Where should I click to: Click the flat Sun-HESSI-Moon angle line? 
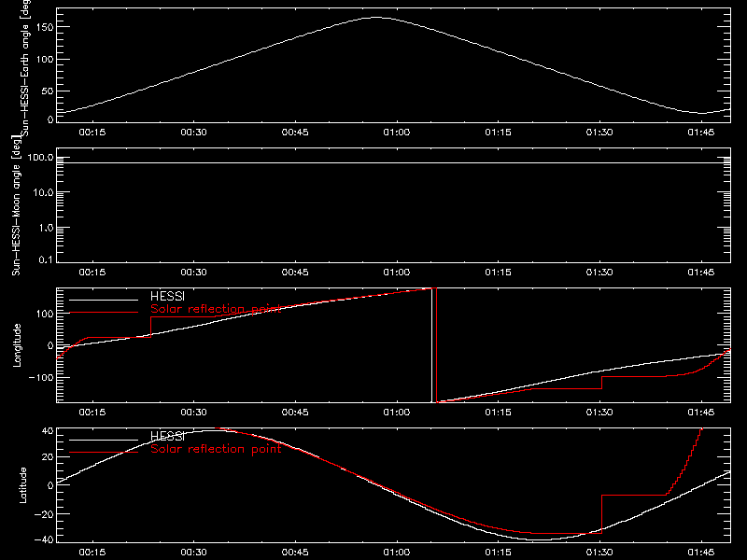[393, 162]
